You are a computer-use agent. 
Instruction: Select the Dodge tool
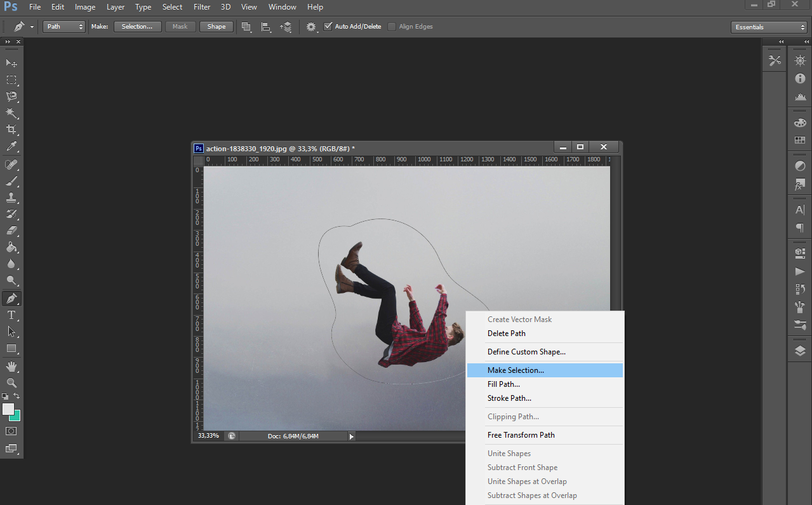[x=11, y=281]
